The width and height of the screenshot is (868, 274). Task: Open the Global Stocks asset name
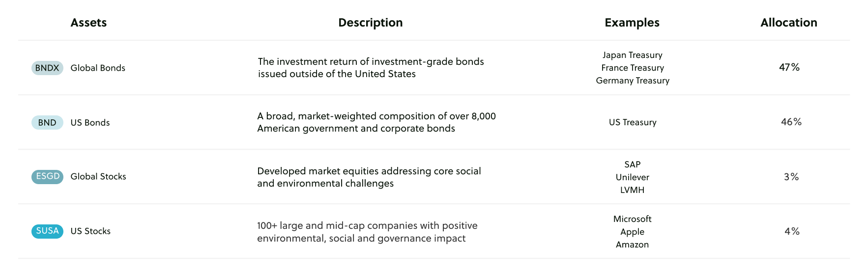click(x=98, y=176)
